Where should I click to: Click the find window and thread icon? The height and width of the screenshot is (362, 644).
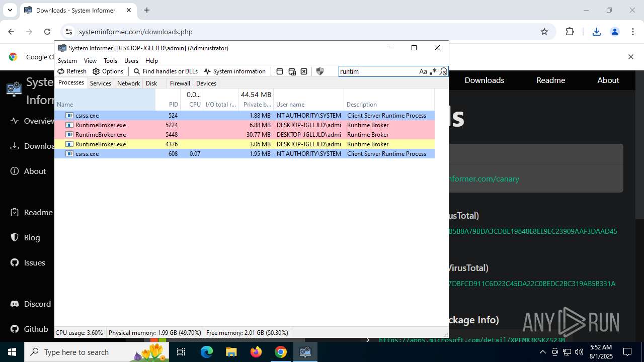[292, 71]
